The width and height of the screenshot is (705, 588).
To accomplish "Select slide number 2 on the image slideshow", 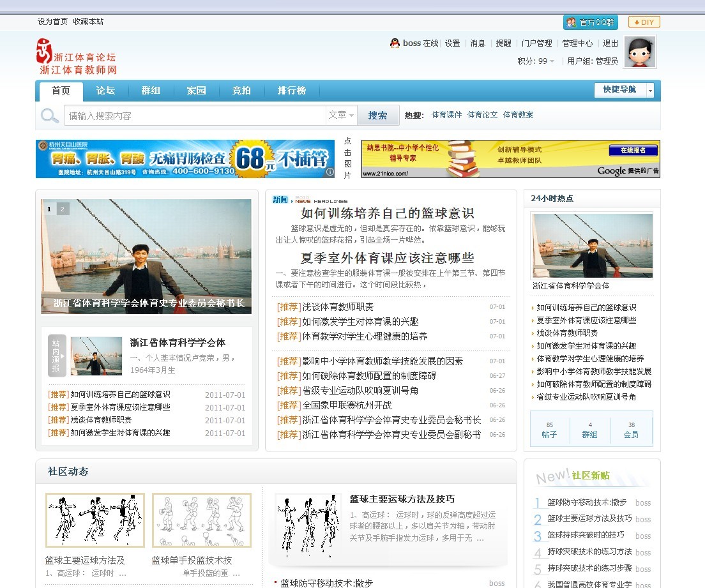I will click(x=63, y=209).
